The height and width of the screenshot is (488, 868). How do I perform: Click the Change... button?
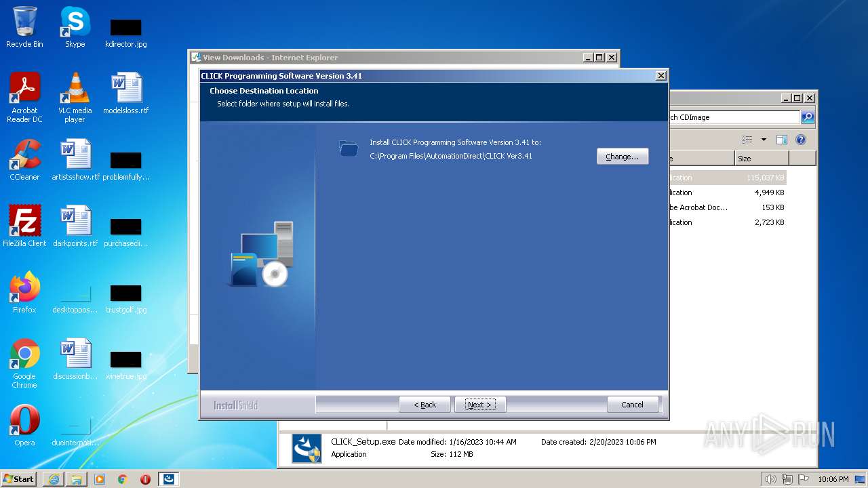click(x=623, y=157)
